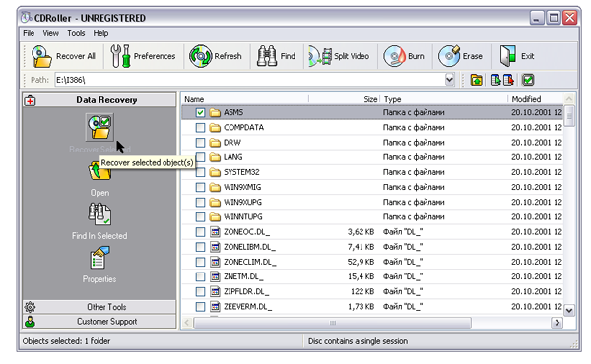
Task: Click the scroll right arrow
Action: 557,323
